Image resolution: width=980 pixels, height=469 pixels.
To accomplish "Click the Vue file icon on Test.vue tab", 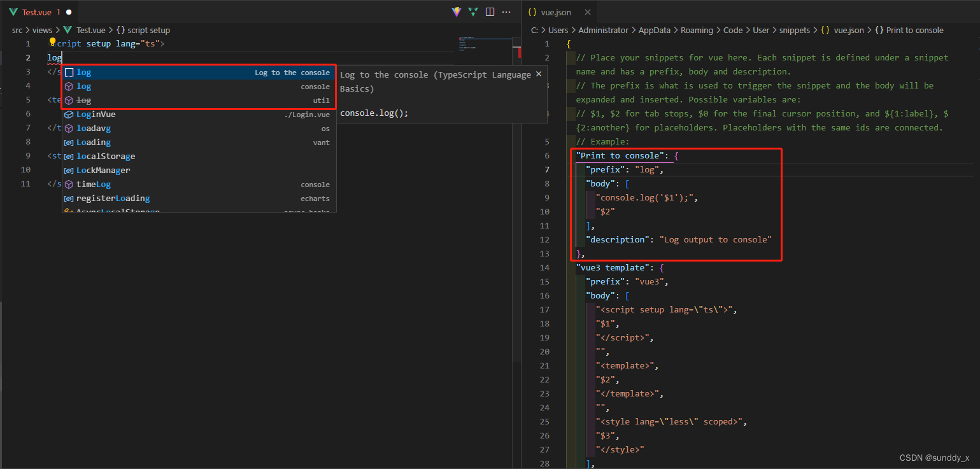I will click(13, 12).
